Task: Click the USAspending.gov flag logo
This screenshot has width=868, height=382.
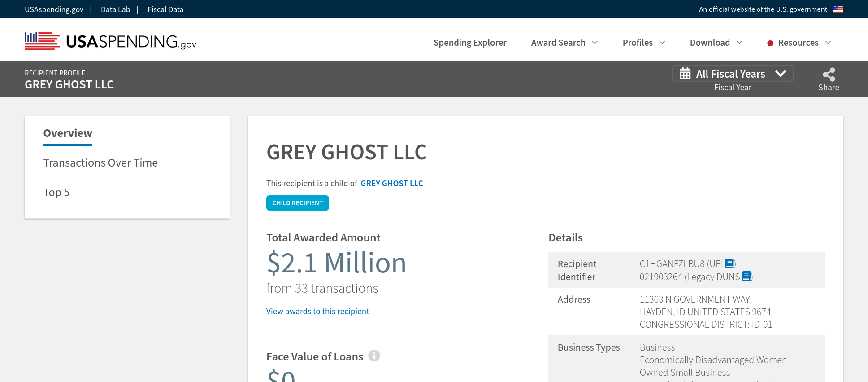Action: tap(42, 41)
